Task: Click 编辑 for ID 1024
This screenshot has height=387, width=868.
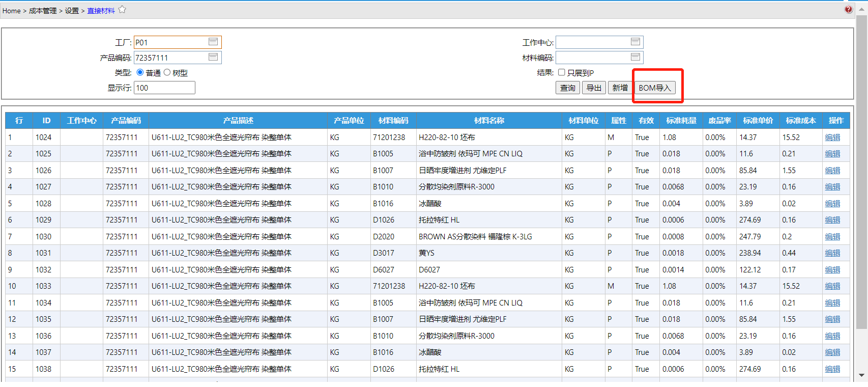Action: tap(832, 137)
